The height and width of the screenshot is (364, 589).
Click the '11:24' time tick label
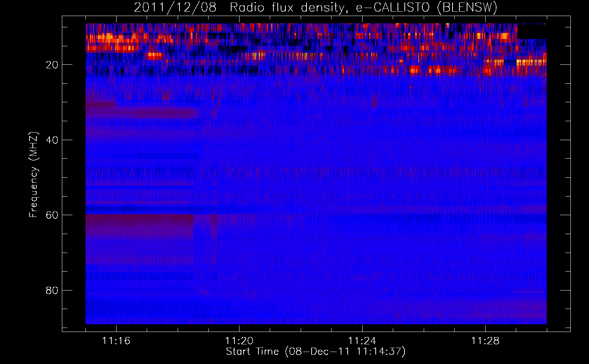(362, 341)
